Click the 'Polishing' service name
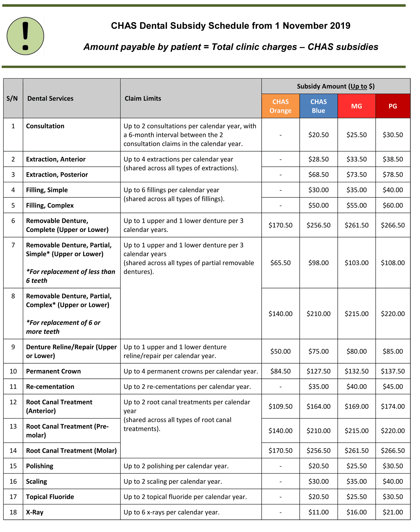Viewport: 420px width, 532px height. pos(40,466)
